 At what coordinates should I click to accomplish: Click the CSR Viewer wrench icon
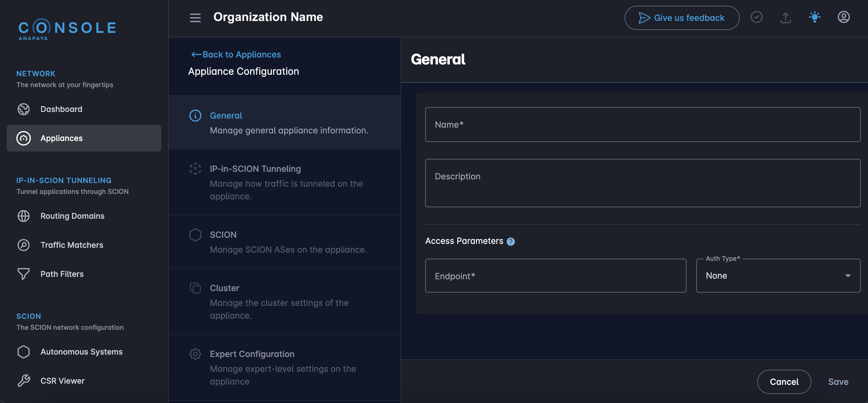tap(23, 380)
